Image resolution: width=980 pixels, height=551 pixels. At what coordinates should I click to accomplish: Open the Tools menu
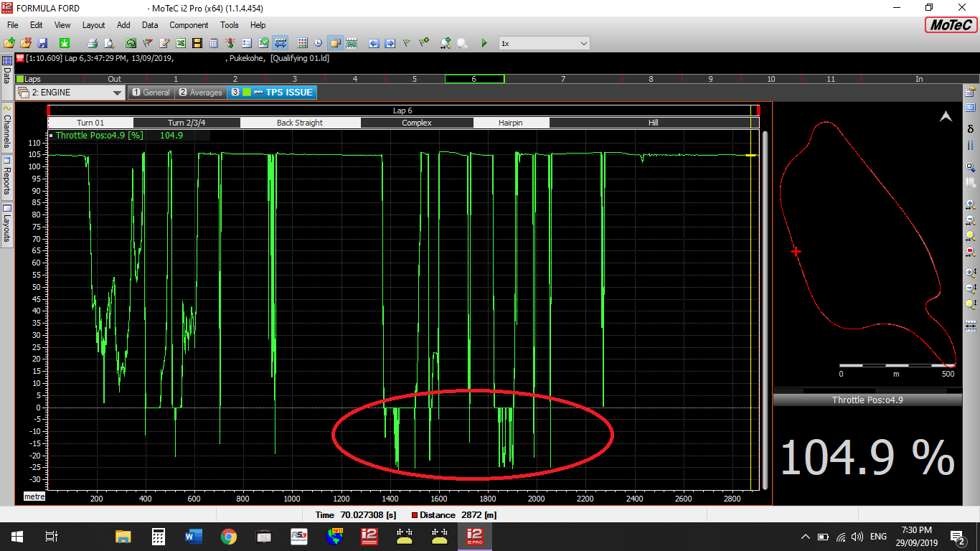230,25
